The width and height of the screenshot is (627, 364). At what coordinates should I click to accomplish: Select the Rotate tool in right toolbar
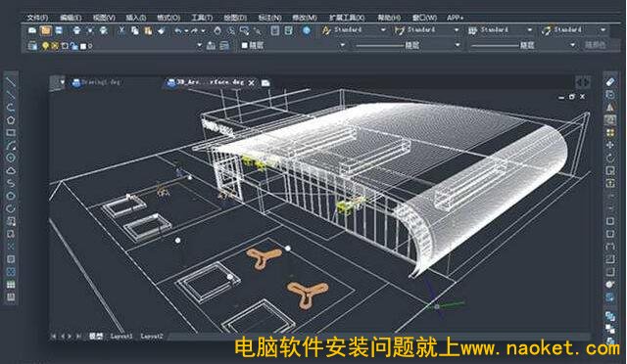pos(609,158)
